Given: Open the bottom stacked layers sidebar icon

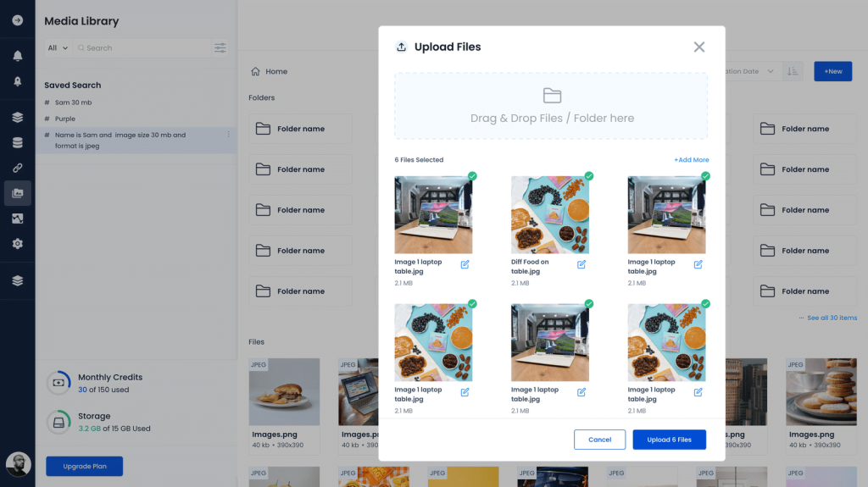Looking at the screenshot, I should [x=18, y=280].
